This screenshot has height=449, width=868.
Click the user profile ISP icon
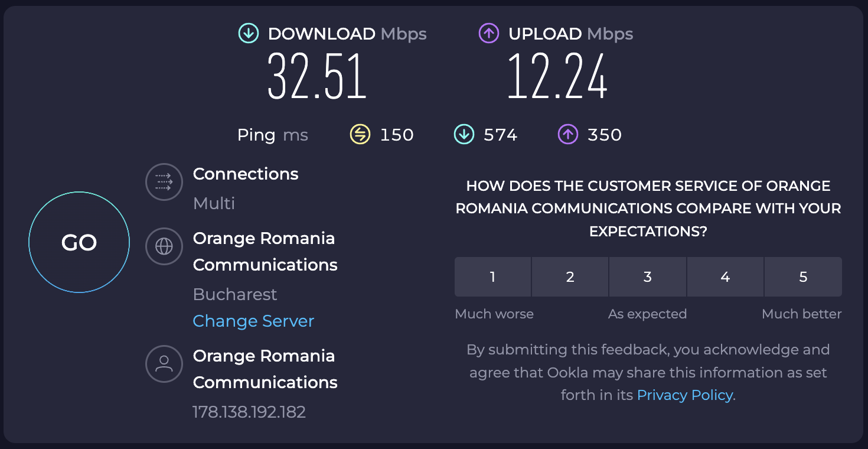164,364
